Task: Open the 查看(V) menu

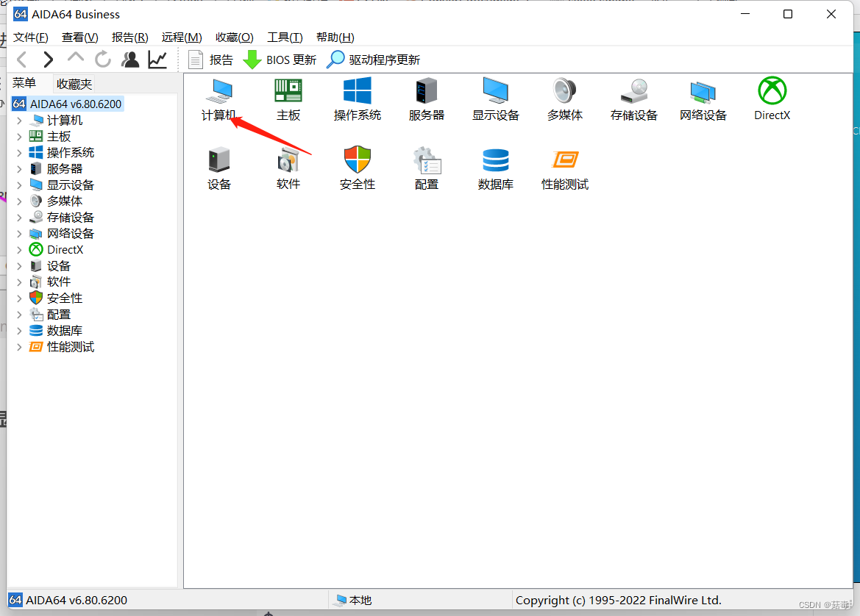Action: tap(80, 37)
